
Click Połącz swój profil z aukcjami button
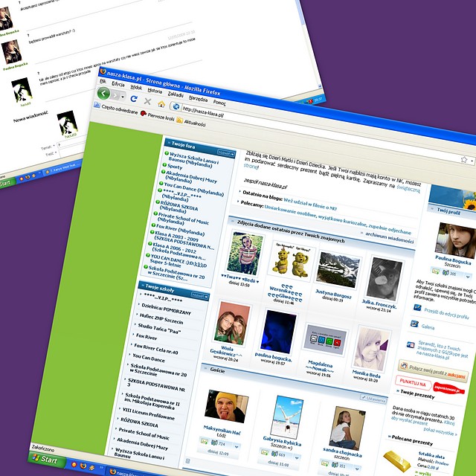(433, 370)
